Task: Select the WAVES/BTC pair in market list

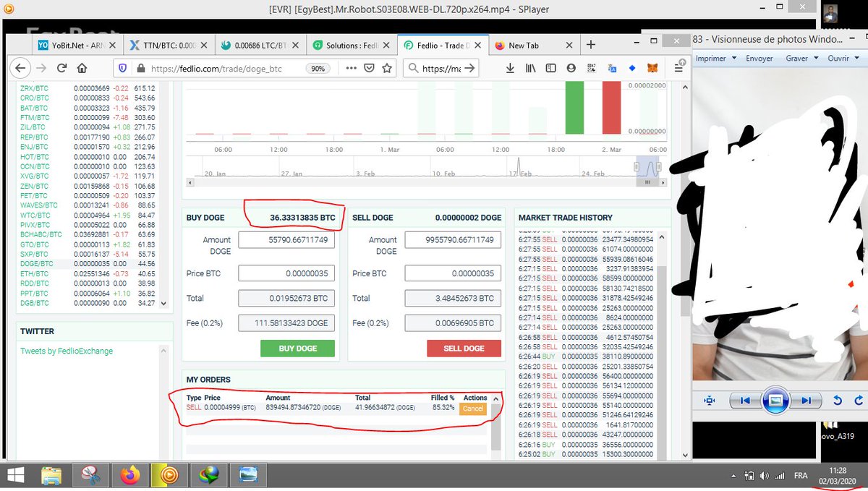Action: (88, 205)
